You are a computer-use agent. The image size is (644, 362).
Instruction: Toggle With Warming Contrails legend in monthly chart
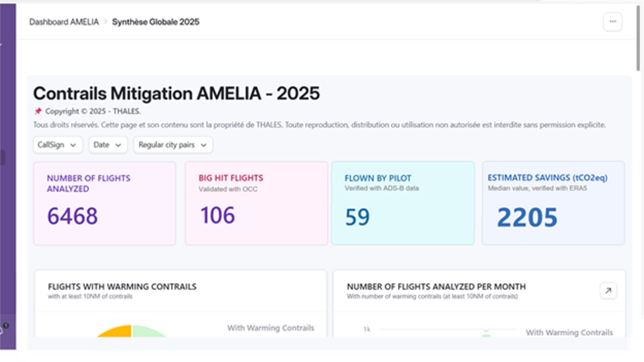tap(569, 332)
